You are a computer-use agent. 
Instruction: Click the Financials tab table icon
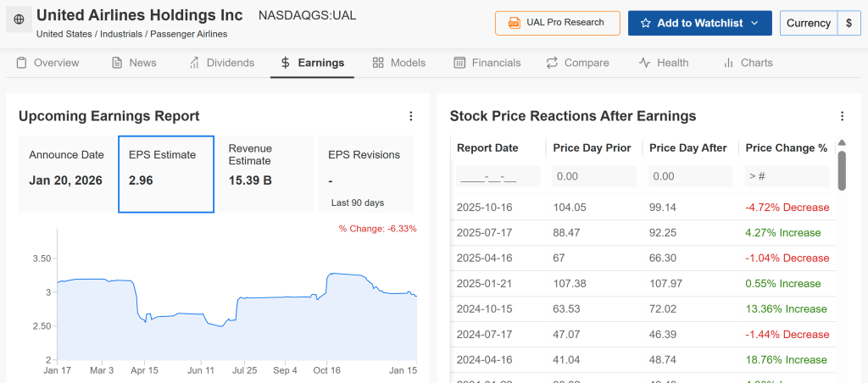pos(459,63)
